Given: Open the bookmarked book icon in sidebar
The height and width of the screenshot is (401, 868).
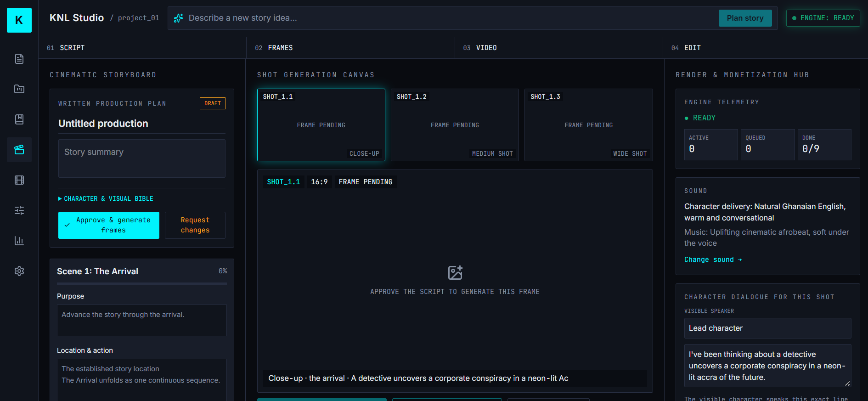Looking at the screenshot, I should (19, 119).
